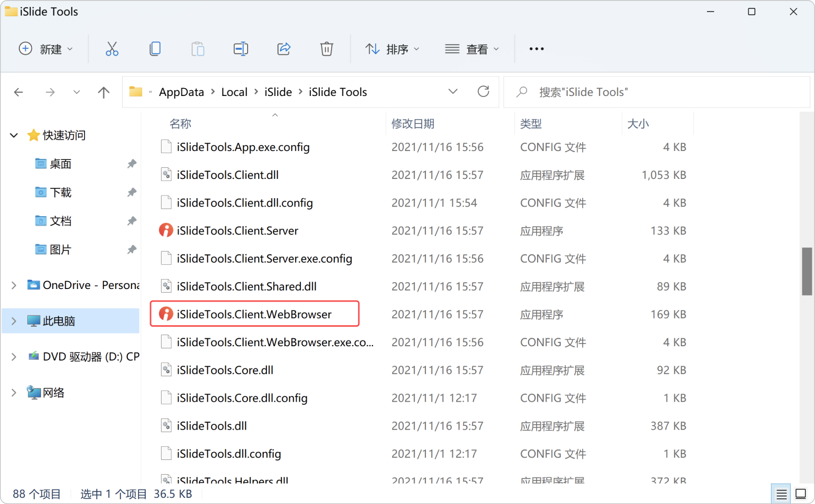Sort by 修改日期 column header
Image resolution: width=815 pixels, height=504 pixels.
tap(413, 124)
